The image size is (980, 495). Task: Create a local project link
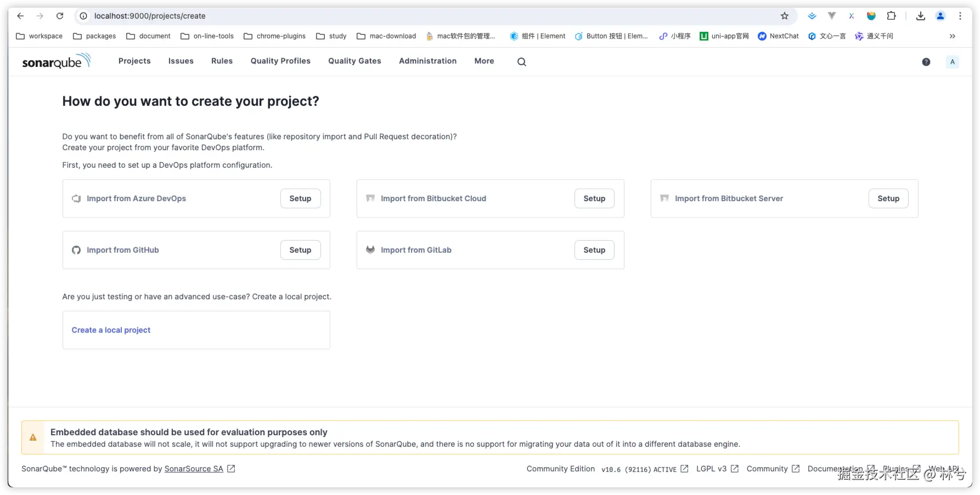[111, 330]
